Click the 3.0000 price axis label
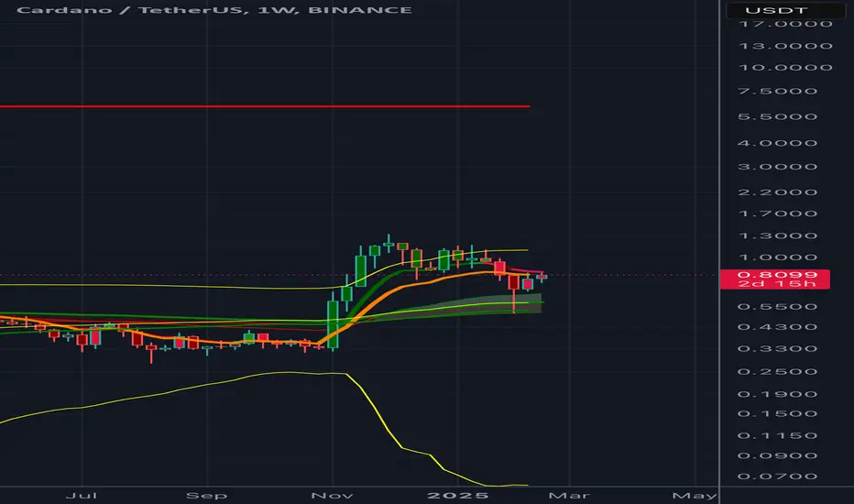 [777, 167]
